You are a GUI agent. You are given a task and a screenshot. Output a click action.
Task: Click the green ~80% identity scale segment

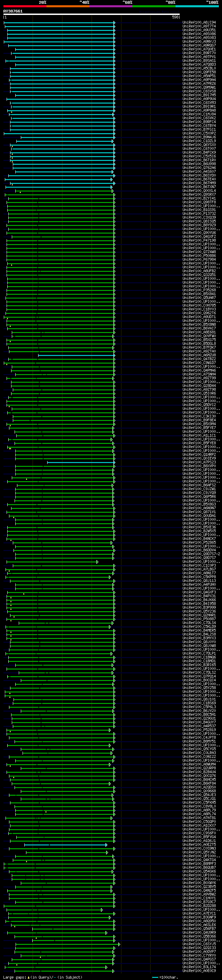(154, 6)
